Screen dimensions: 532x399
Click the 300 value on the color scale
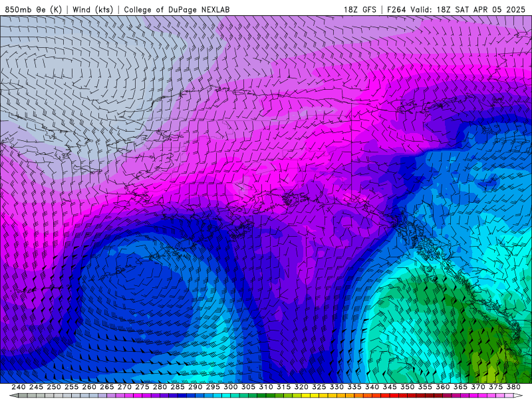point(230,387)
